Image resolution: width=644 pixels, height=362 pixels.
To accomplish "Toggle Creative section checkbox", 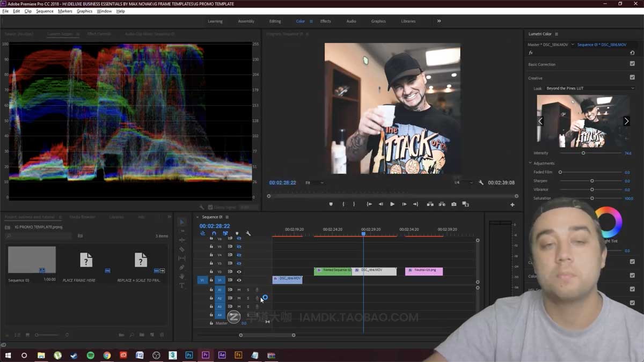I will pyautogui.click(x=632, y=78).
